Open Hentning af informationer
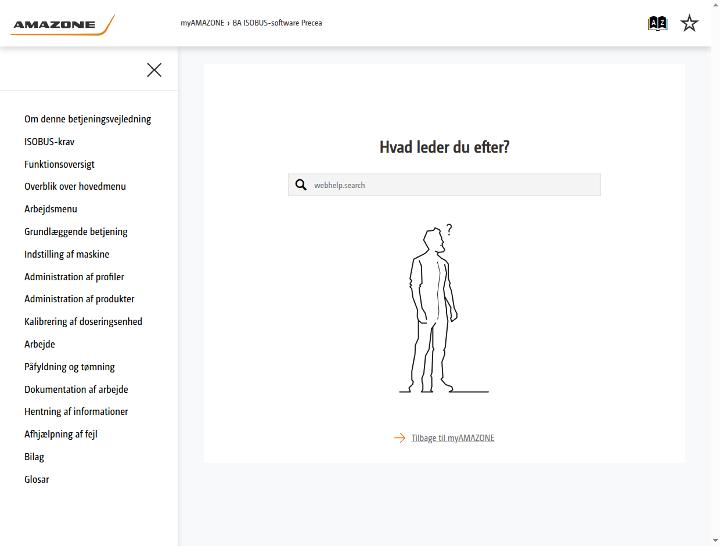Image resolution: width=720 pixels, height=546 pixels. point(76,411)
